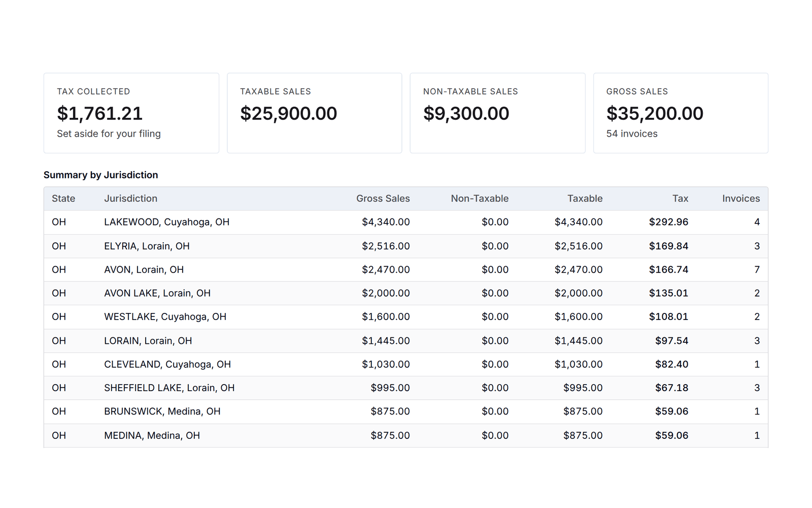Click the $67.18 tax amount
Viewport: 812px width, 508px height.
coord(671,388)
